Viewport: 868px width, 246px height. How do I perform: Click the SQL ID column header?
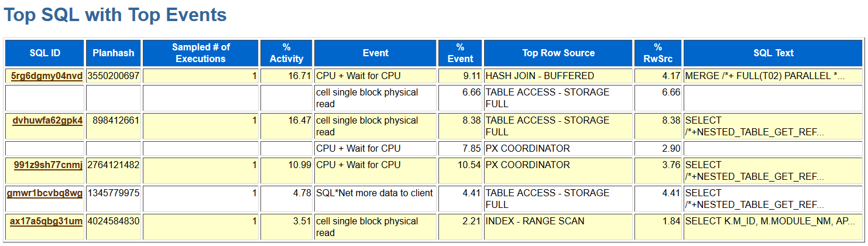[45, 53]
